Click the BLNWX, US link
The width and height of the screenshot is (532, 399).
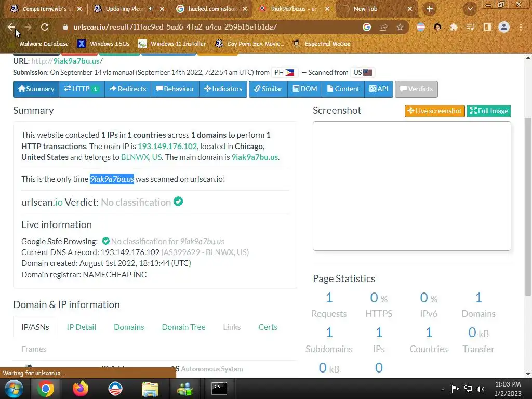pos(141,157)
